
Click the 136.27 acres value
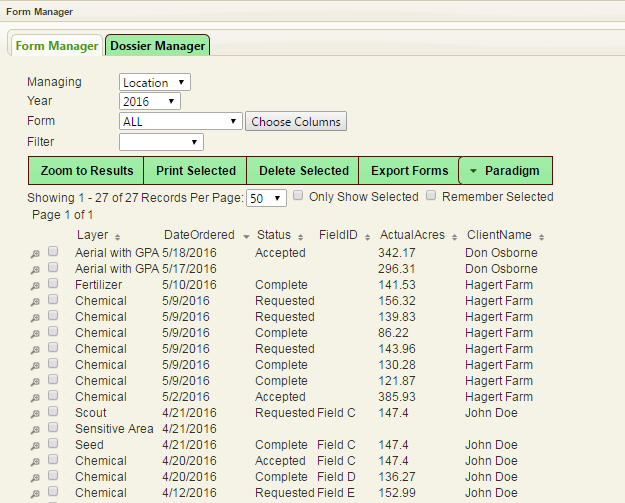[397, 477]
